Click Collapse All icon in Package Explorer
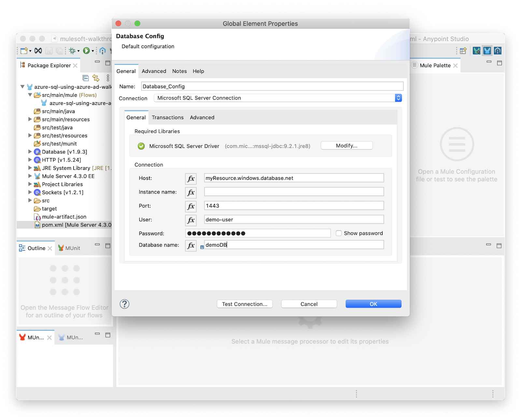 (86, 78)
